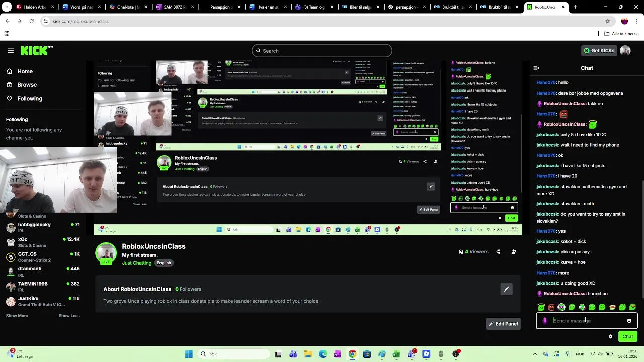The image size is (644, 362).
Task: Open a new browser tab
Action: pyautogui.click(x=575, y=7)
